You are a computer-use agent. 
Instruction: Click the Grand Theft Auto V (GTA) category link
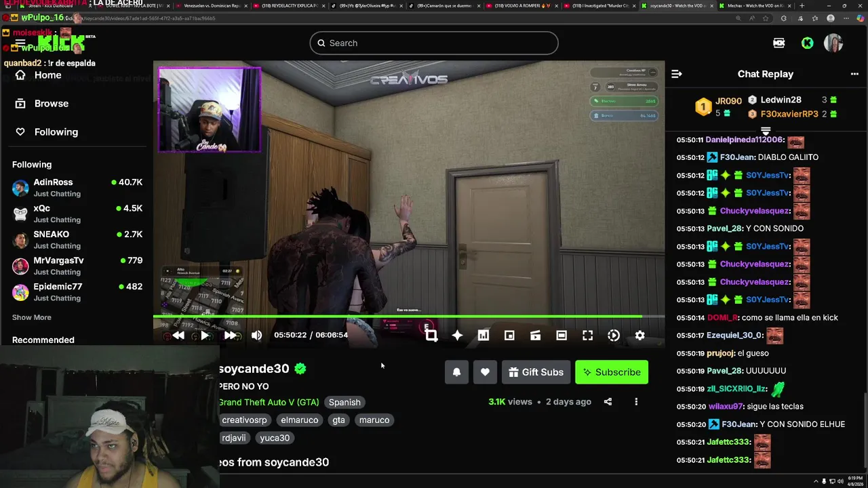coord(269,402)
